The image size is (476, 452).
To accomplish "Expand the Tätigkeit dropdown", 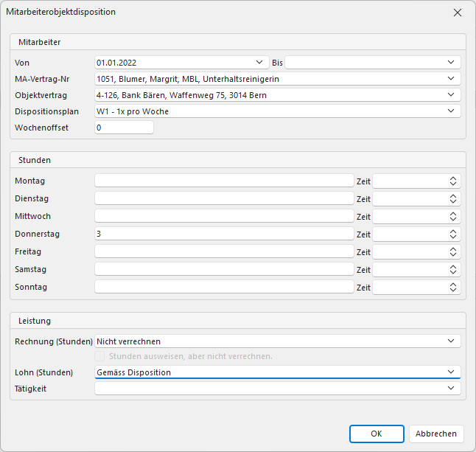I will pyautogui.click(x=450, y=388).
